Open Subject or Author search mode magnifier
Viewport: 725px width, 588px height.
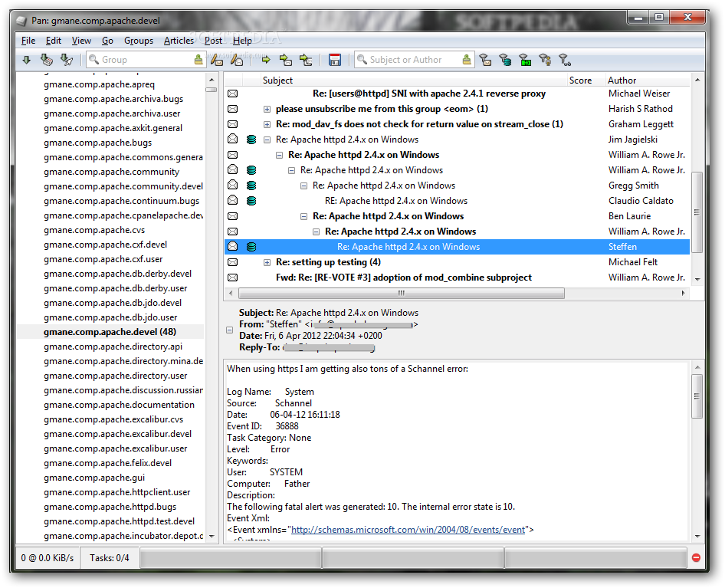(362, 60)
